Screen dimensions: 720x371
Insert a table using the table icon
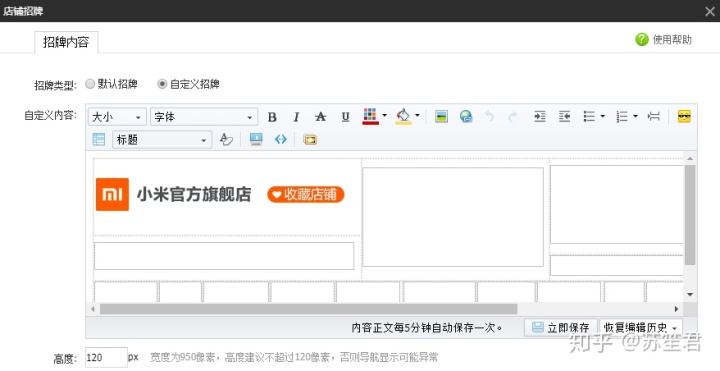[x=99, y=140]
